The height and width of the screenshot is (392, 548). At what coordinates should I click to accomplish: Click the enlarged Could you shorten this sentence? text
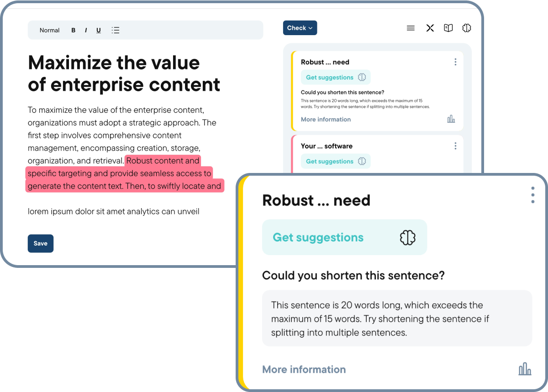pyautogui.click(x=353, y=276)
